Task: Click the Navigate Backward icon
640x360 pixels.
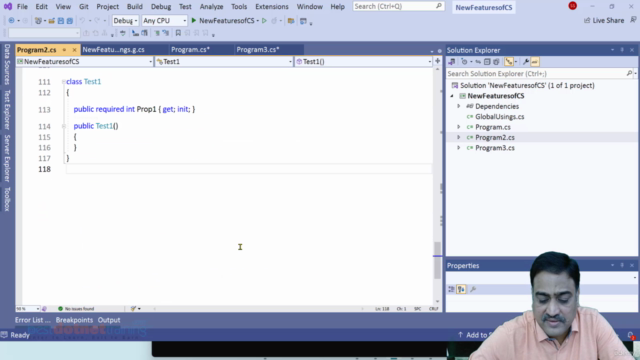Action: point(11,20)
